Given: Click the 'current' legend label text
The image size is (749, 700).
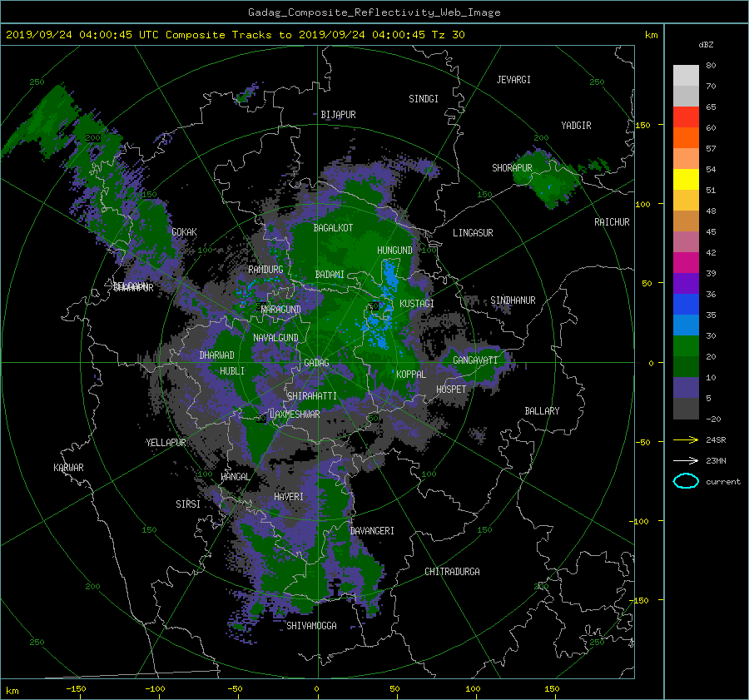Looking at the screenshot, I should (722, 482).
